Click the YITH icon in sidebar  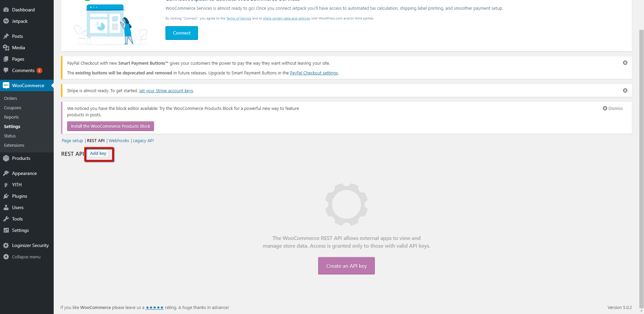click(6, 185)
